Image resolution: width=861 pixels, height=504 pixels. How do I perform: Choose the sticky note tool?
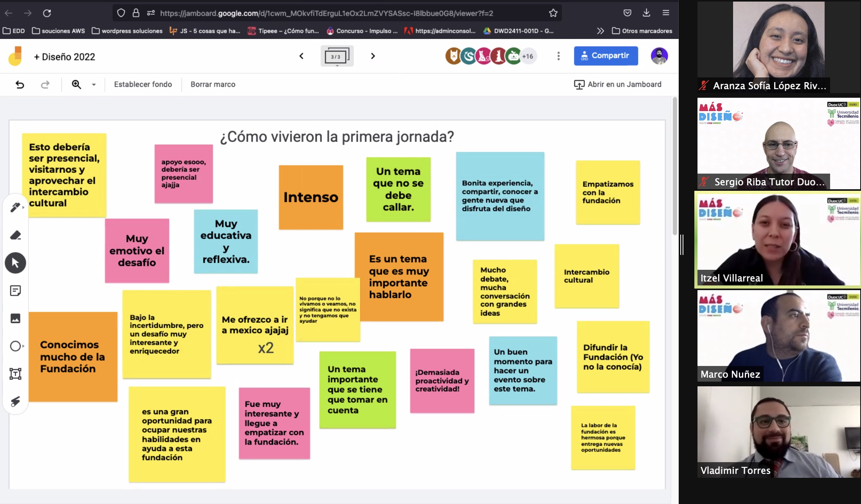16,291
